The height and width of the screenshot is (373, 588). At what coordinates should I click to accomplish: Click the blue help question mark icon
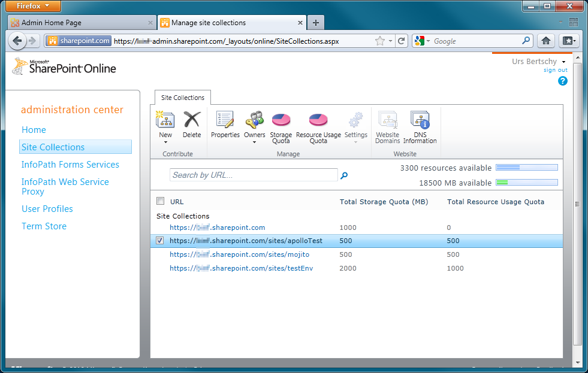pyautogui.click(x=562, y=81)
